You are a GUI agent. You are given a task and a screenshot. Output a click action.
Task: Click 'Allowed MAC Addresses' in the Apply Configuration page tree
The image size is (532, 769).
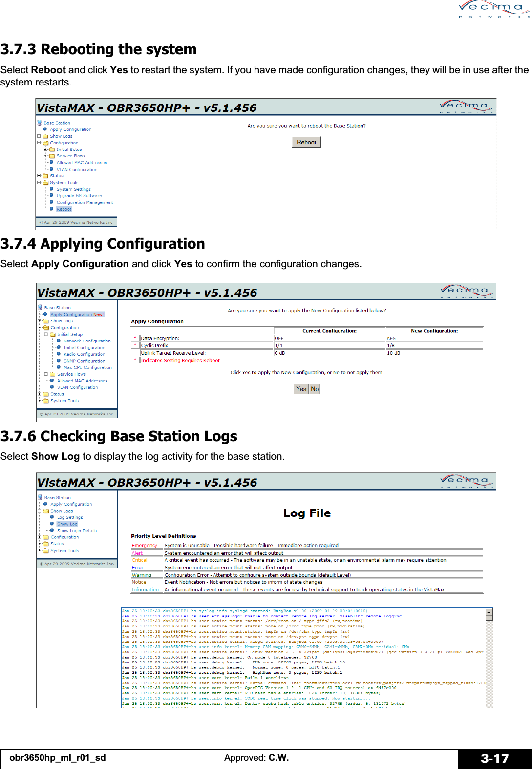coord(82,381)
